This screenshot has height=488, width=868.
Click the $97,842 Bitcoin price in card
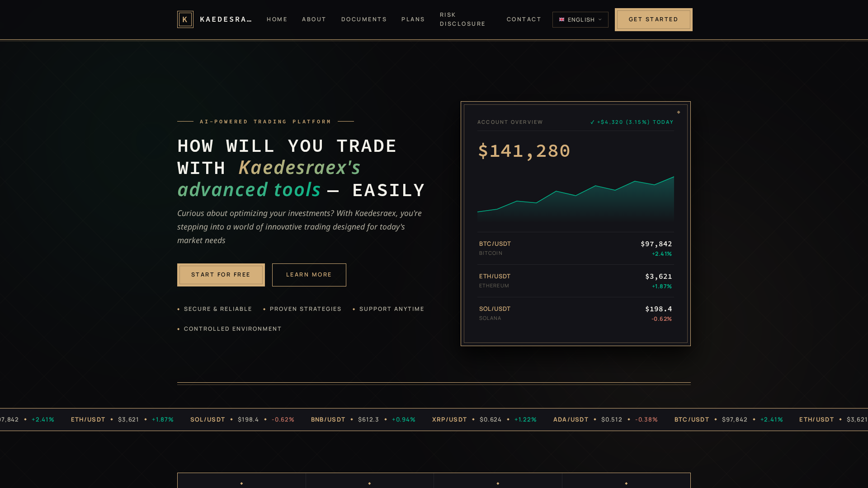[656, 244]
